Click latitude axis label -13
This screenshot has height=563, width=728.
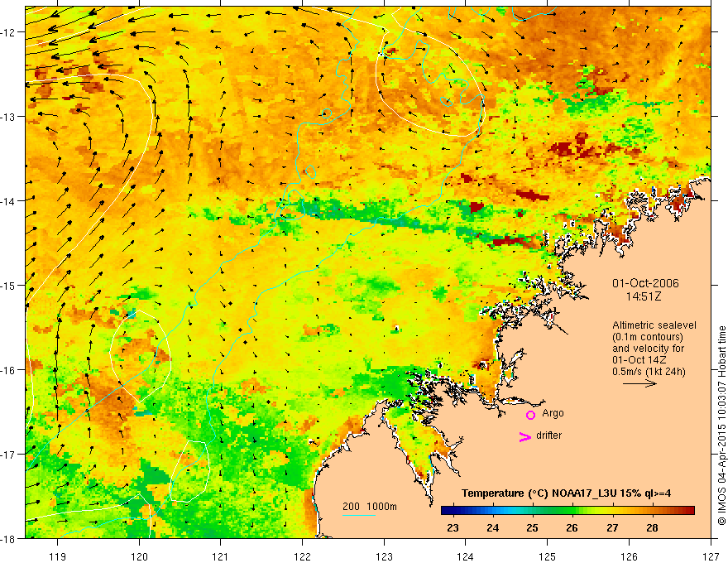coord(9,117)
